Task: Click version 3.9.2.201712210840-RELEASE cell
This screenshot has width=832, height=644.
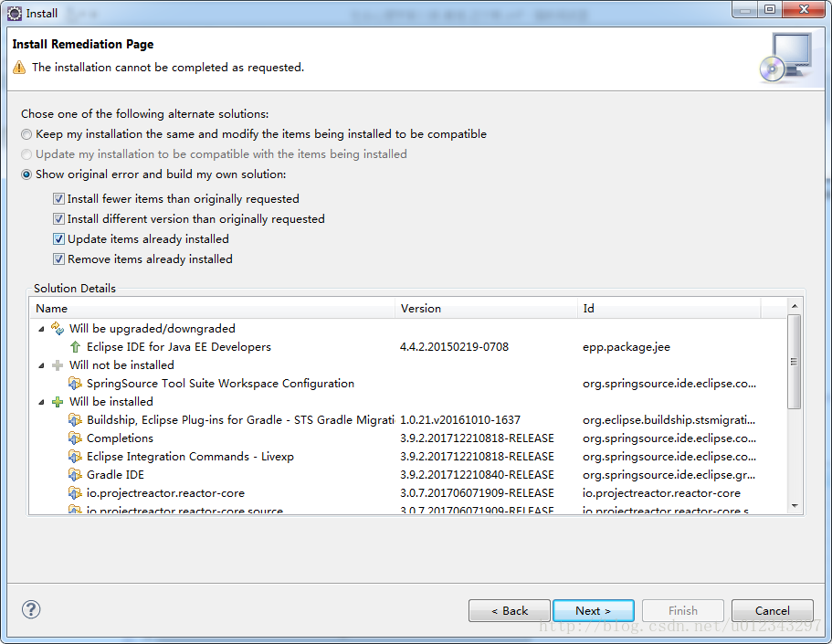Action: click(477, 475)
